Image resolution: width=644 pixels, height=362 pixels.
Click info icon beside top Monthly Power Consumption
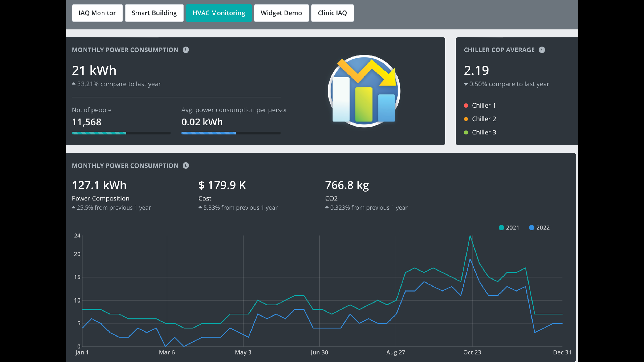point(186,50)
